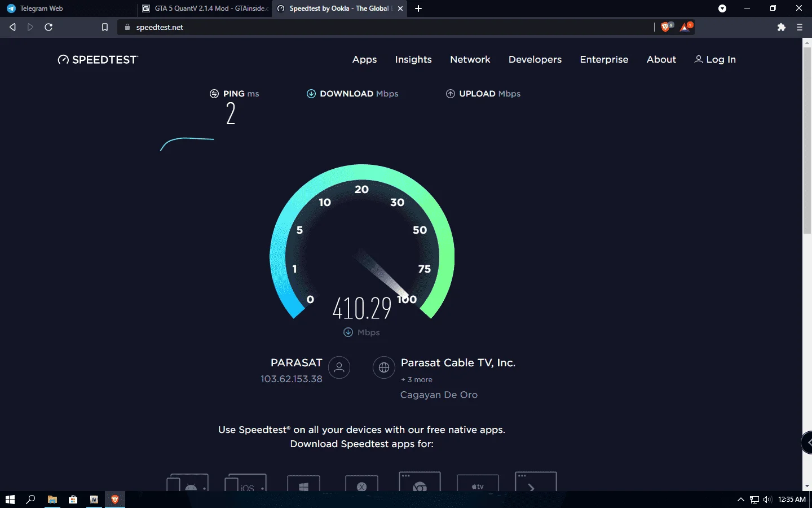
Task: Open the CLI app download icon
Action: click(536, 481)
